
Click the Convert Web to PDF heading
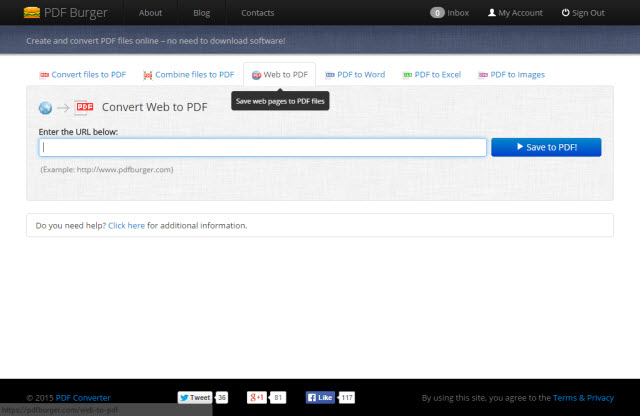155,107
